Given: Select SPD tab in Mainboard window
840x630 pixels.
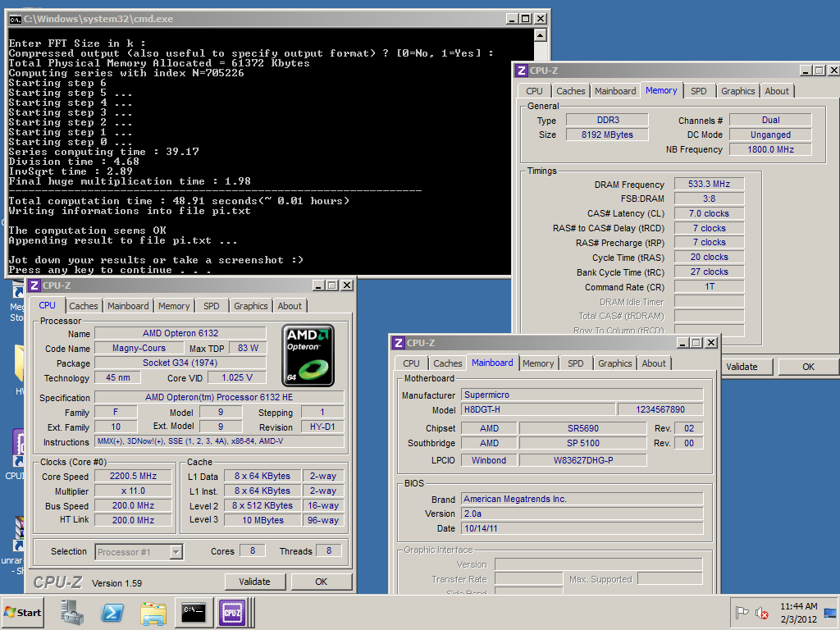Looking at the screenshot, I should pyautogui.click(x=575, y=363).
